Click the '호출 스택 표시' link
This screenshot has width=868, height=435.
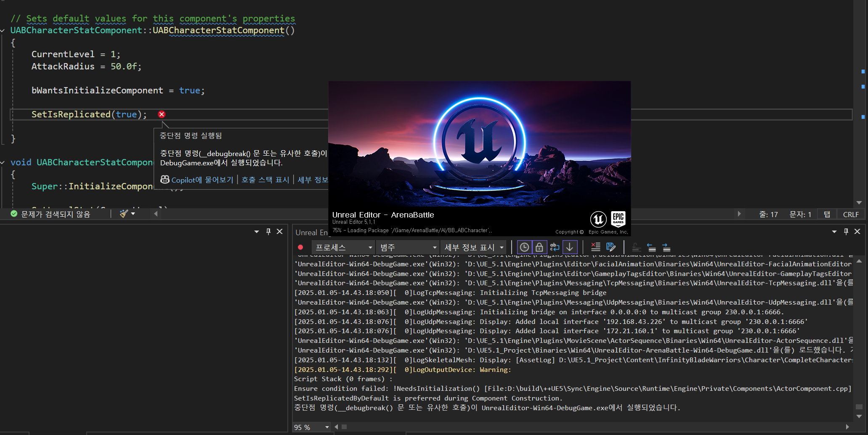[x=265, y=180]
